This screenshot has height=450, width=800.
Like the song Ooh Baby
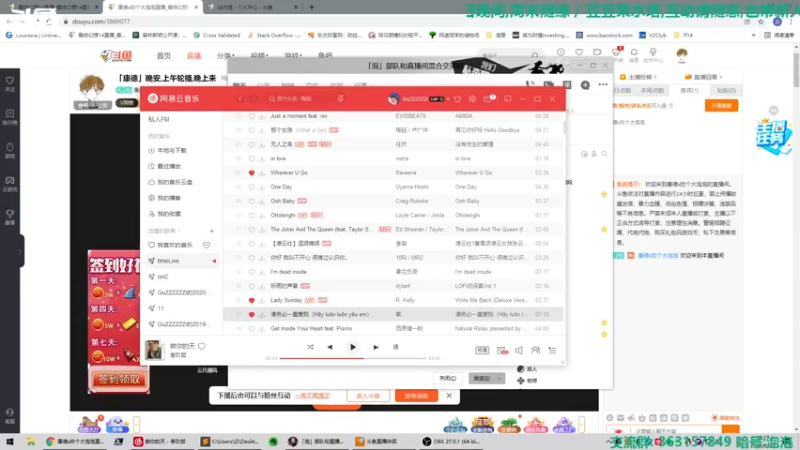[252, 202]
